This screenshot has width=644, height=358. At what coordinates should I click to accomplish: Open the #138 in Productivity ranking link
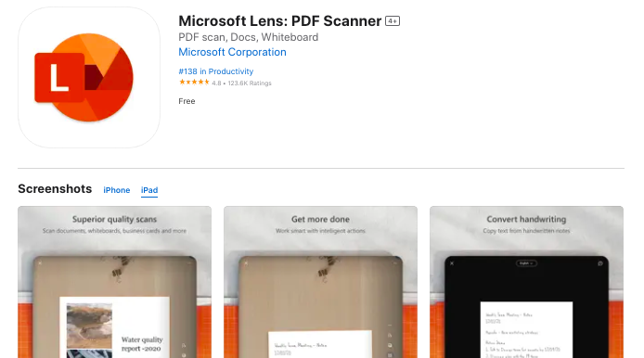click(x=215, y=71)
